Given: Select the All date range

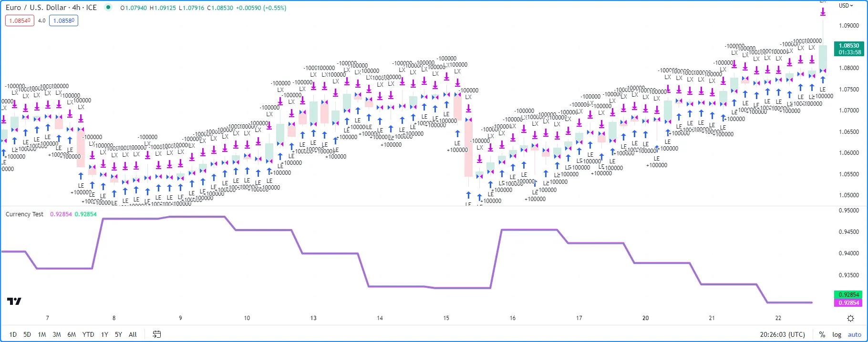Looking at the screenshot, I should click(133, 334).
